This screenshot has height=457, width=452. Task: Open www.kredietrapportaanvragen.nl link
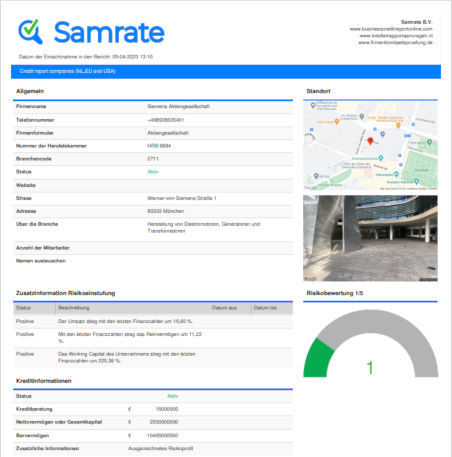pyautogui.click(x=396, y=36)
